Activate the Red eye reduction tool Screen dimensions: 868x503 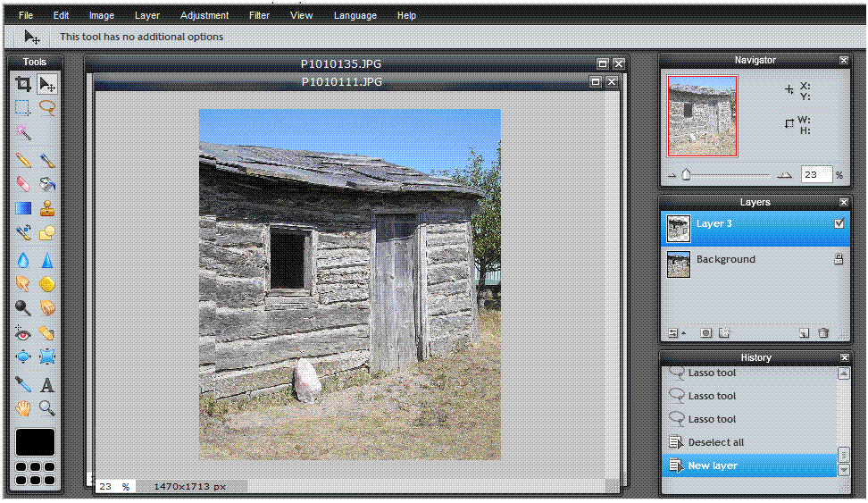click(23, 333)
